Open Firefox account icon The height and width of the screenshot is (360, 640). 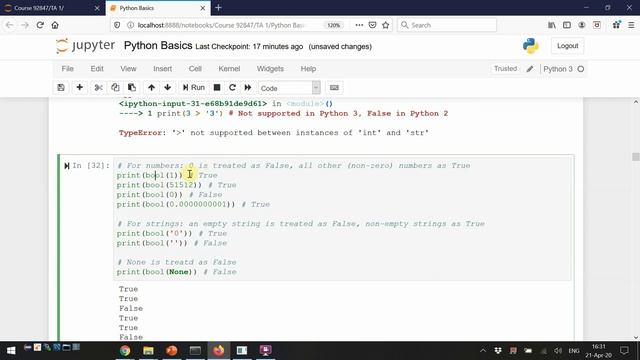pyautogui.click(x=582, y=25)
